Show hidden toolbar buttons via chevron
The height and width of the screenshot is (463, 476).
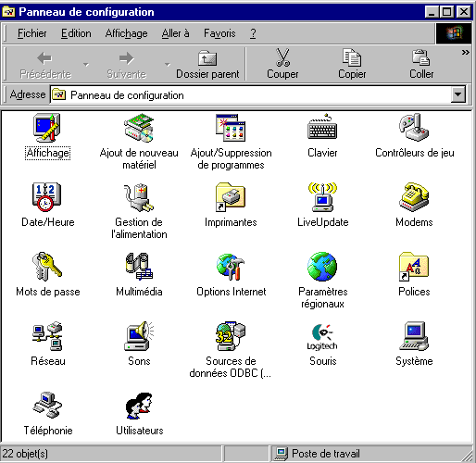tap(465, 52)
